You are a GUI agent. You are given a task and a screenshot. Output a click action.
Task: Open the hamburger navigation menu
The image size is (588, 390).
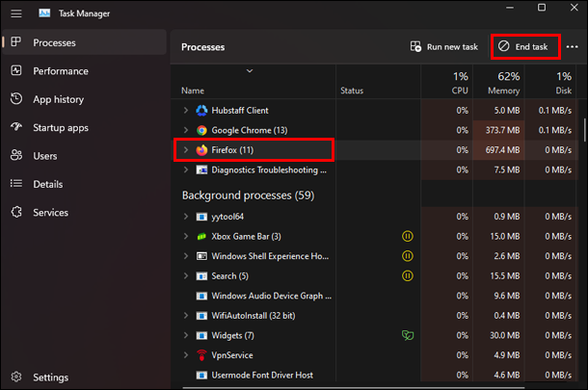(15, 14)
